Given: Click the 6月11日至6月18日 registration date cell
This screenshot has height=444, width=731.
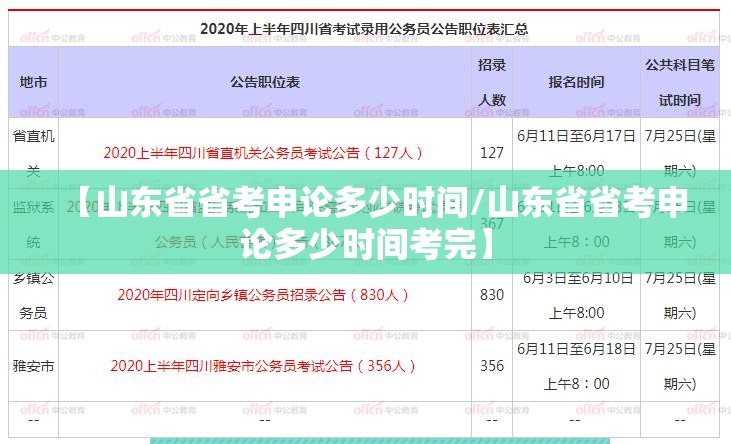Looking at the screenshot, I should [576, 349].
